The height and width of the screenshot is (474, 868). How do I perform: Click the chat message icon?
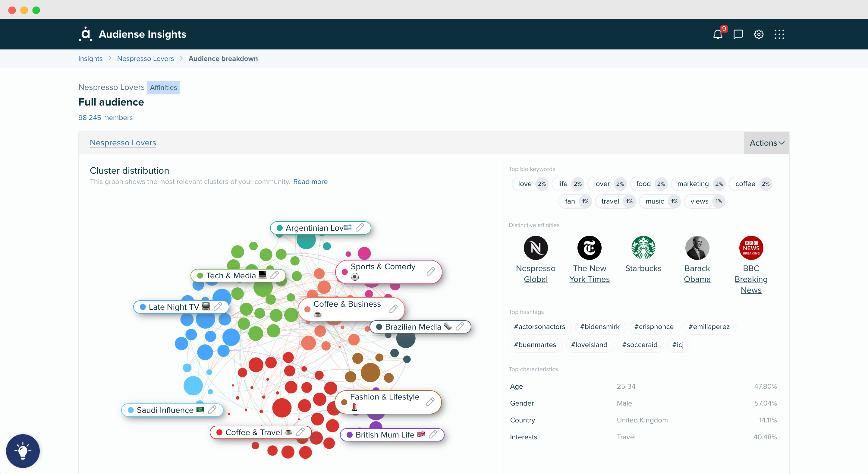click(737, 34)
